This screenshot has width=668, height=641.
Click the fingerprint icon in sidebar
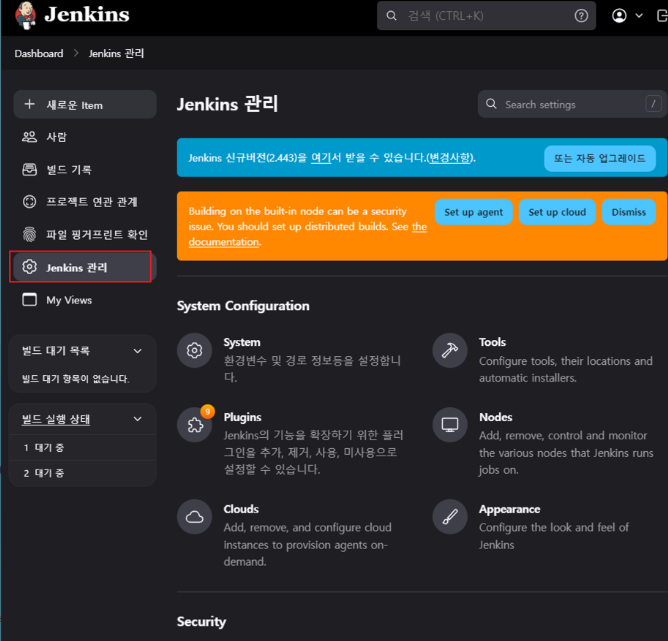(x=29, y=234)
